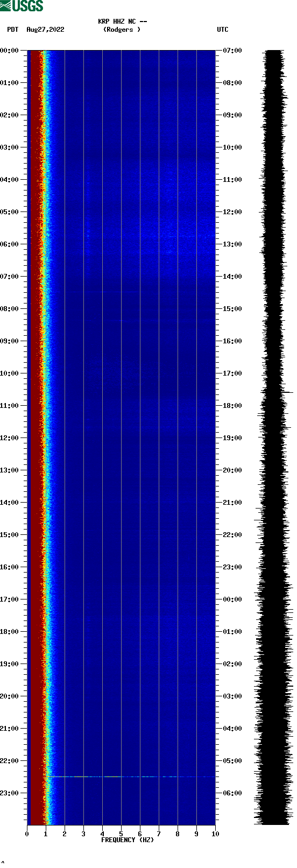297x868 pixels.
Task: Select the 18:00 PDT time tick label
Action: point(9,632)
